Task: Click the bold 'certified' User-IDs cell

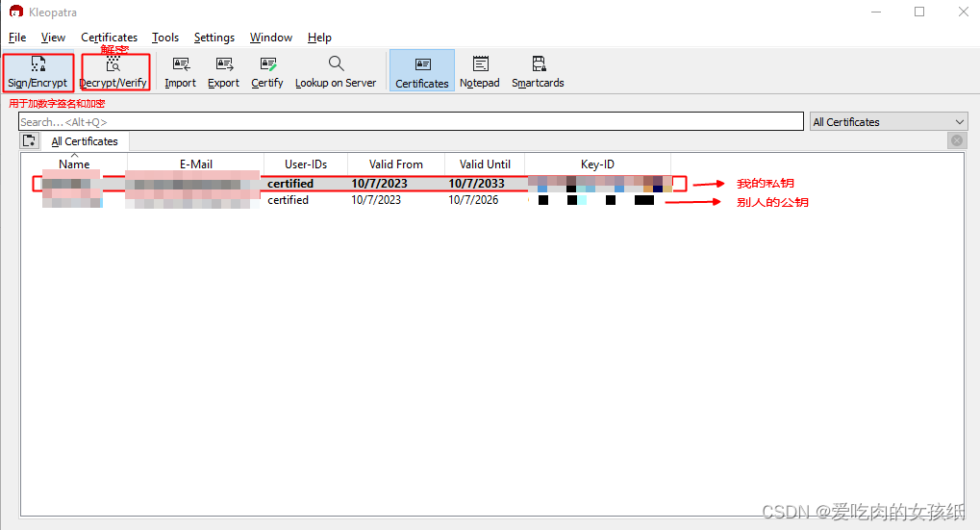Action: tap(290, 184)
